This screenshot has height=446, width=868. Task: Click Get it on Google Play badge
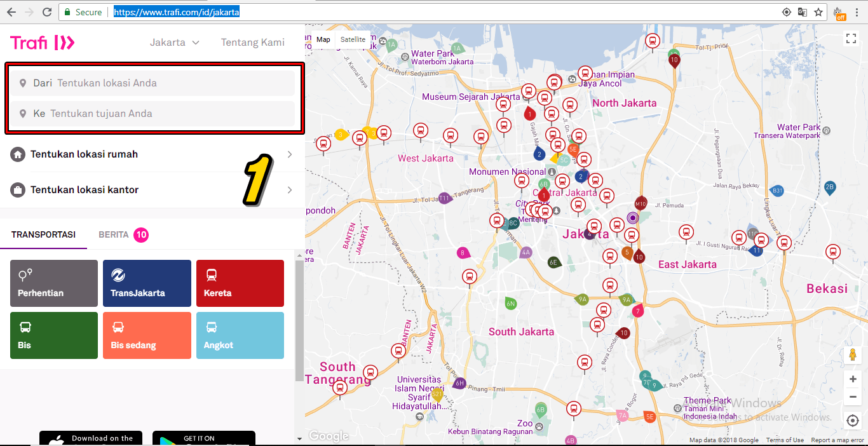[x=204, y=438]
